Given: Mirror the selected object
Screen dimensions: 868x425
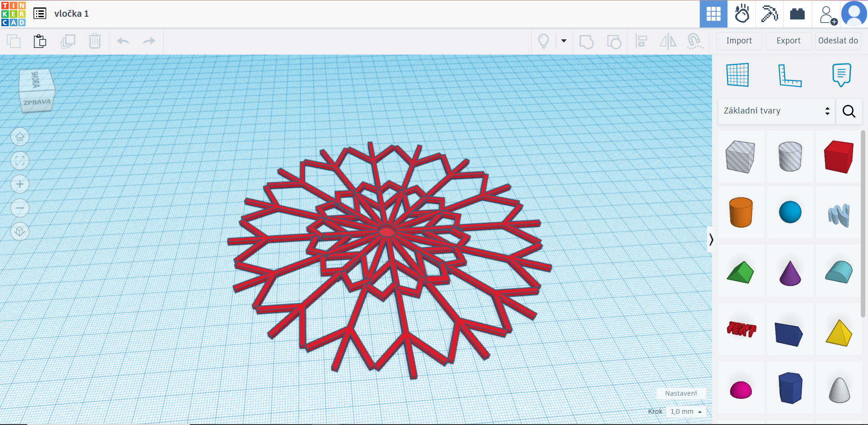Looking at the screenshot, I should click(x=668, y=41).
